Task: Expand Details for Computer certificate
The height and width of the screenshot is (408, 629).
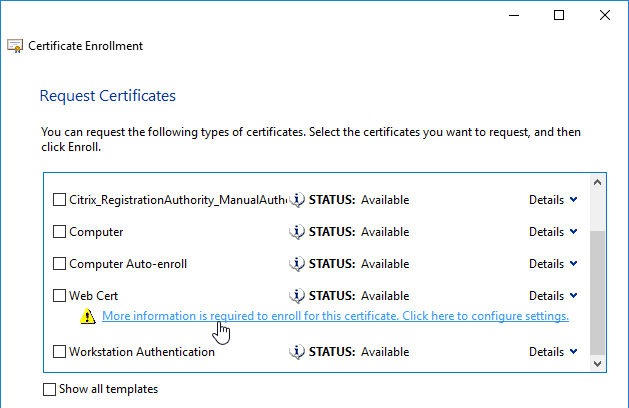Action: pyautogui.click(x=553, y=232)
